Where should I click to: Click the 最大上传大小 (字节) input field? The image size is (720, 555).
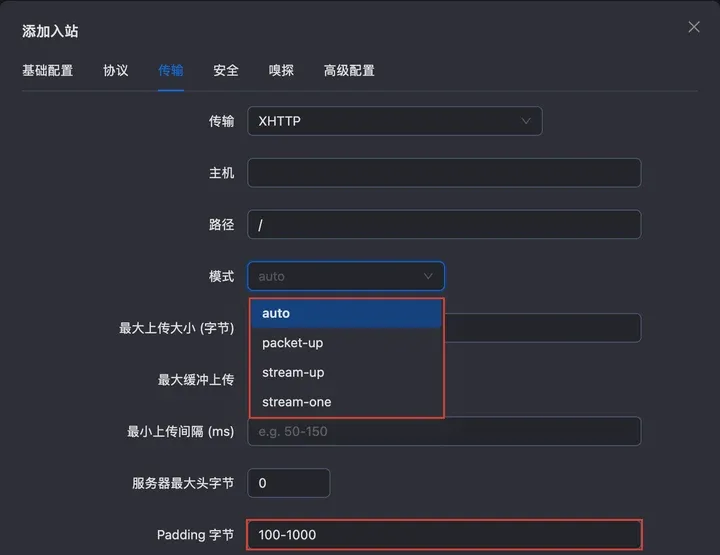coord(543,328)
